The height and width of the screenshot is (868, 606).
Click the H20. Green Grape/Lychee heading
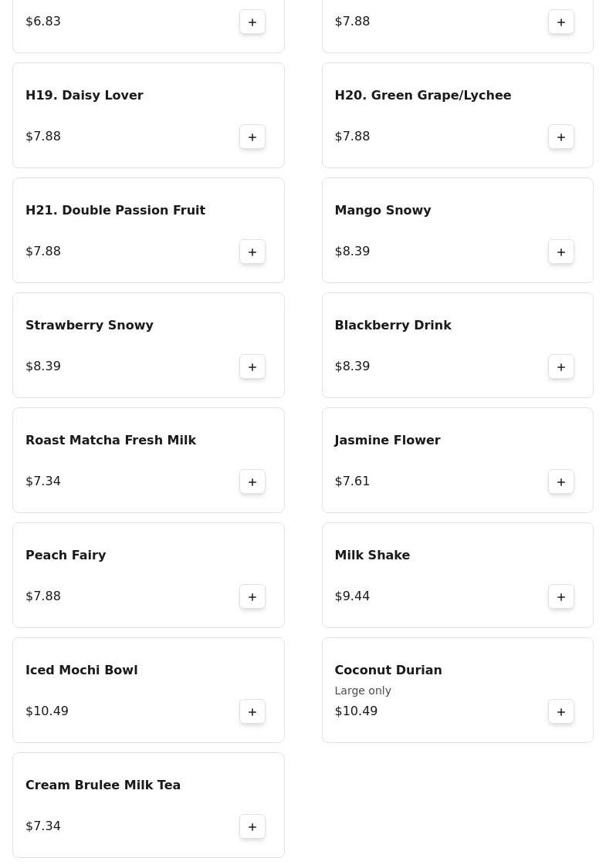[423, 96]
